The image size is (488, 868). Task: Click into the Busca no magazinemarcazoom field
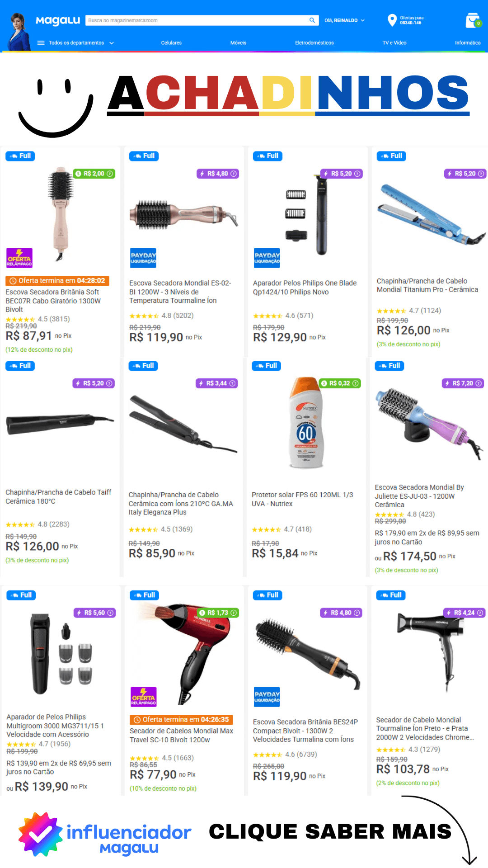[x=197, y=20]
